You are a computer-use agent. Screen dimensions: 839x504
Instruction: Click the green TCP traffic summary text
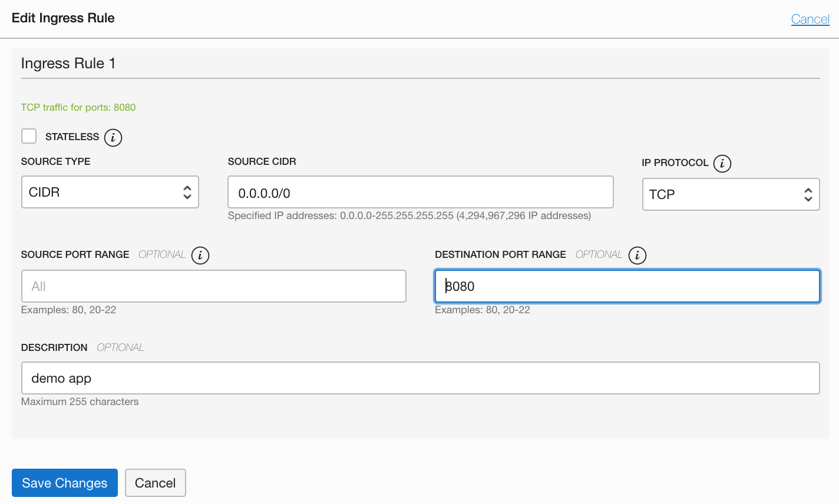(x=78, y=107)
